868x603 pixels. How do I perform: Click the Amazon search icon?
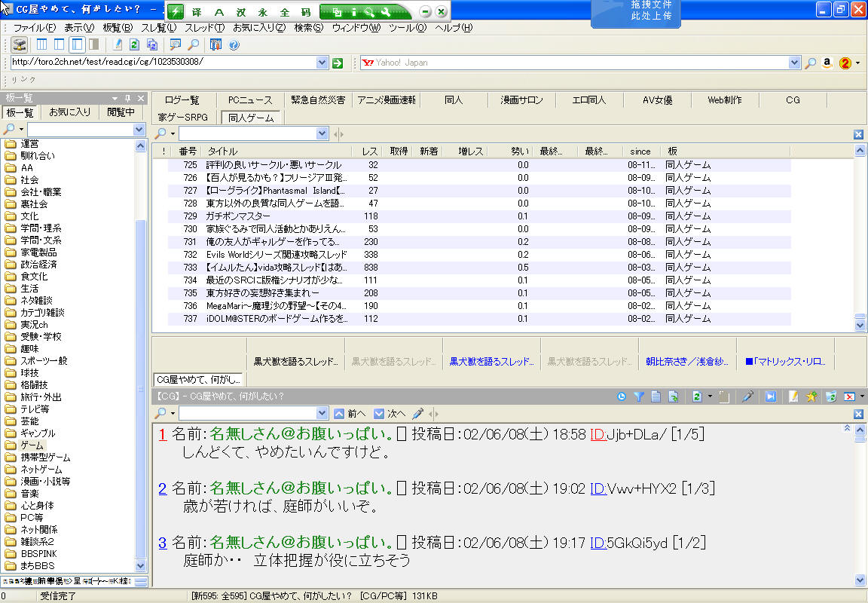tap(827, 63)
